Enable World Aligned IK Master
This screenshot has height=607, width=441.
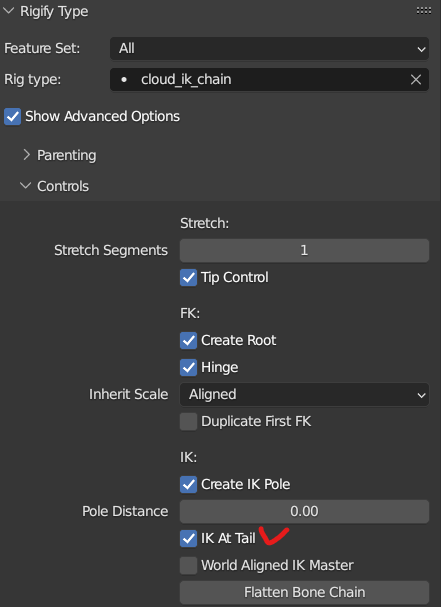[188, 566]
